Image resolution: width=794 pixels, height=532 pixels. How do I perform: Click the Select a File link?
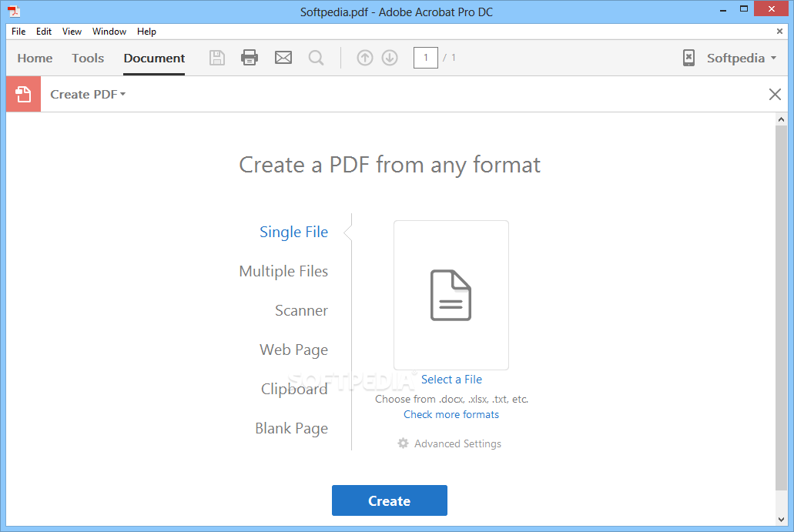(x=452, y=379)
